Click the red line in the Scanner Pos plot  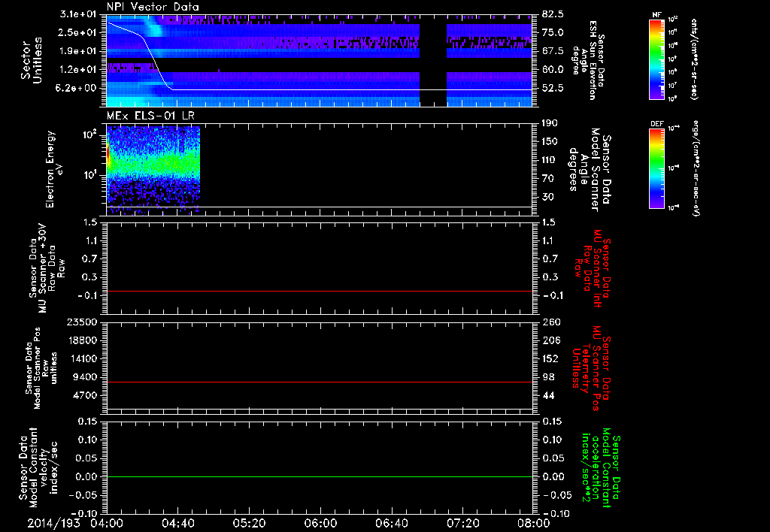coord(320,382)
